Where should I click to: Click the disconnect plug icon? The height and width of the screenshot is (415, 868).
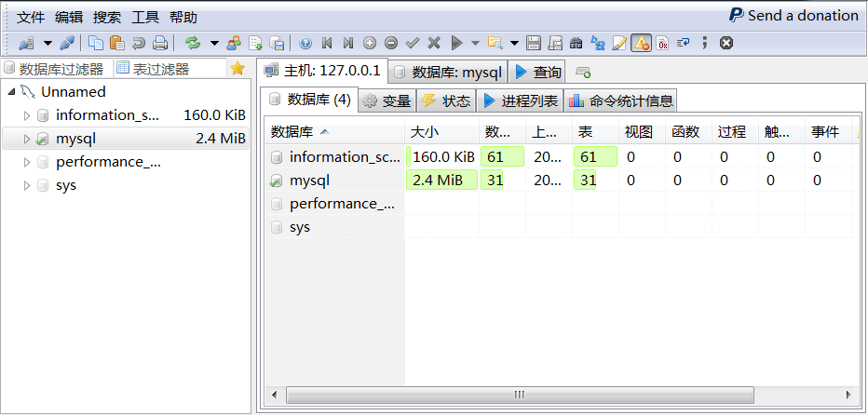pos(67,43)
